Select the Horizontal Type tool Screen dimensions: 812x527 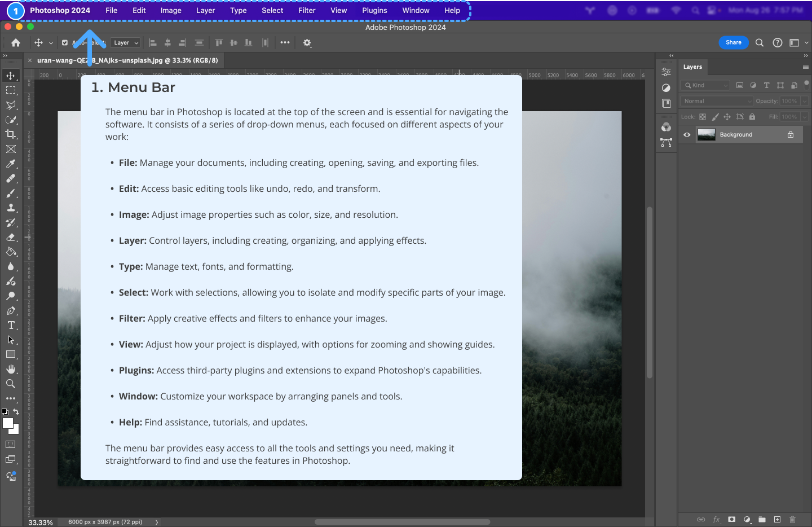(11, 325)
